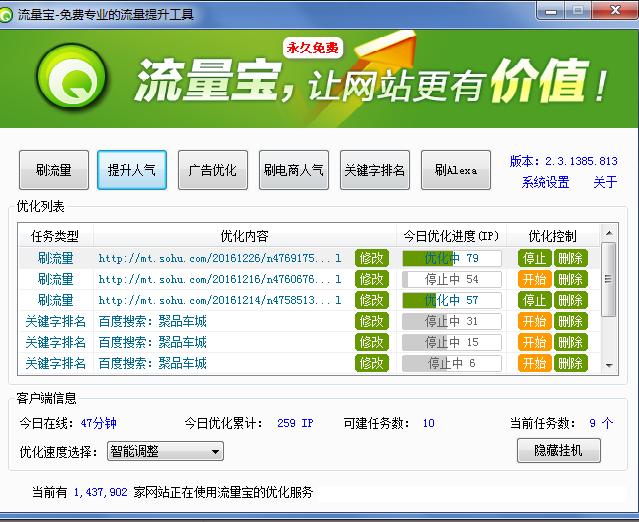The width and height of the screenshot is (639, 522).
Task: Click the version text 2.3.1385.813
Action: pyautogui.click(x=582, y=161)
